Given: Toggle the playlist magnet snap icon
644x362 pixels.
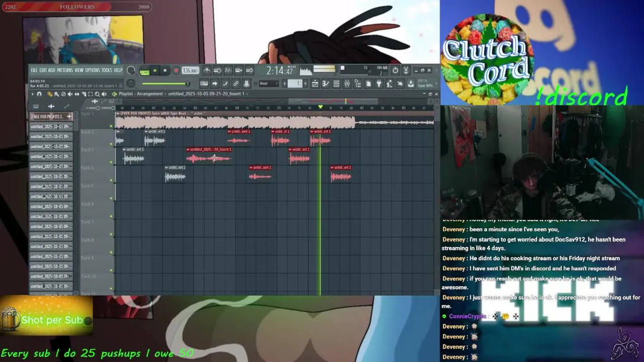Looking at the screenshot, I should [x=39, y=94].
